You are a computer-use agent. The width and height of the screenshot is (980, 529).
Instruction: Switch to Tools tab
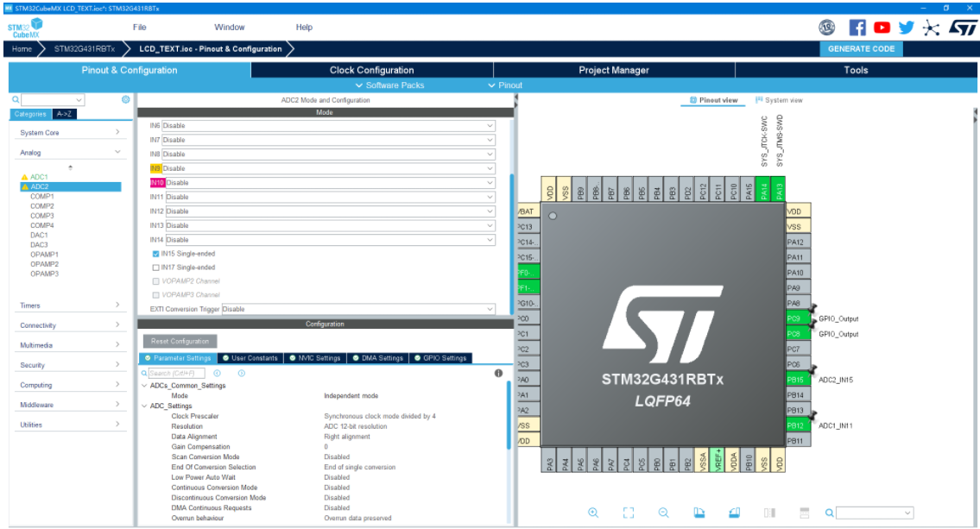click(856, 70)
